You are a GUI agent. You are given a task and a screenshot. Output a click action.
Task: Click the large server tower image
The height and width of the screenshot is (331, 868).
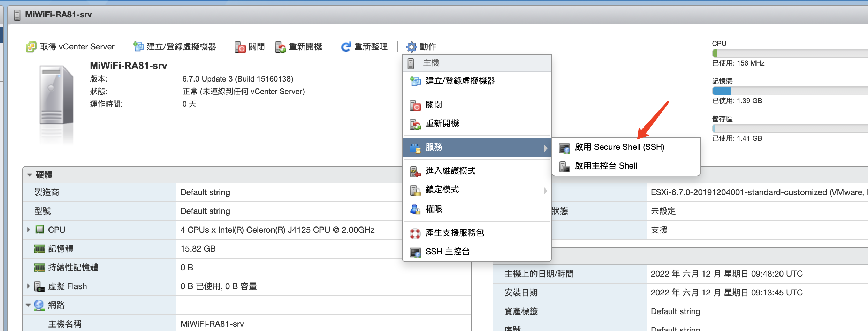[56, 95]
